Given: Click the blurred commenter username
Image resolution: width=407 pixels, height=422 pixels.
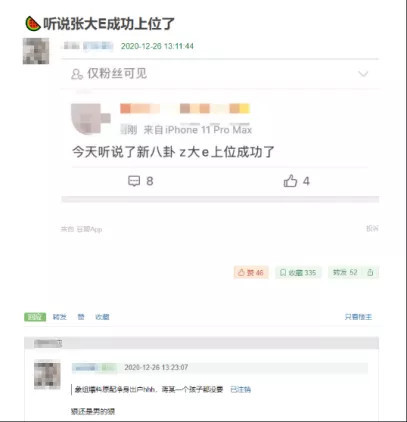Looking at the screenshot, I should coord(95,368).
